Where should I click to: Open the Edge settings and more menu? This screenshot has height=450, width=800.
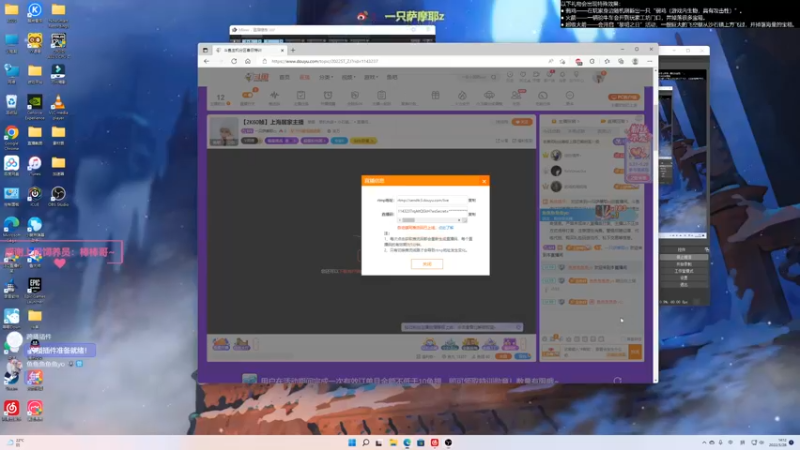[649, 61]
